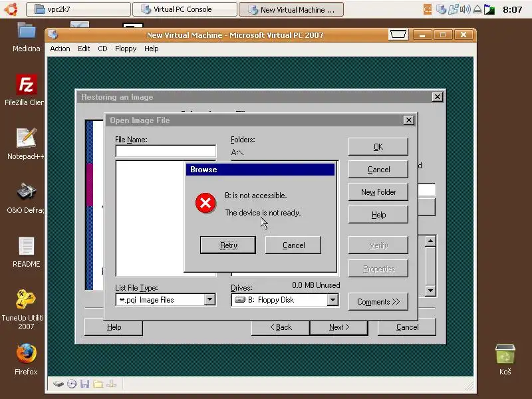The height and width of the screenshot is (399, 532).
Task: Switch to Virtual PC Console taskbar window
Action: coord(185,9)
